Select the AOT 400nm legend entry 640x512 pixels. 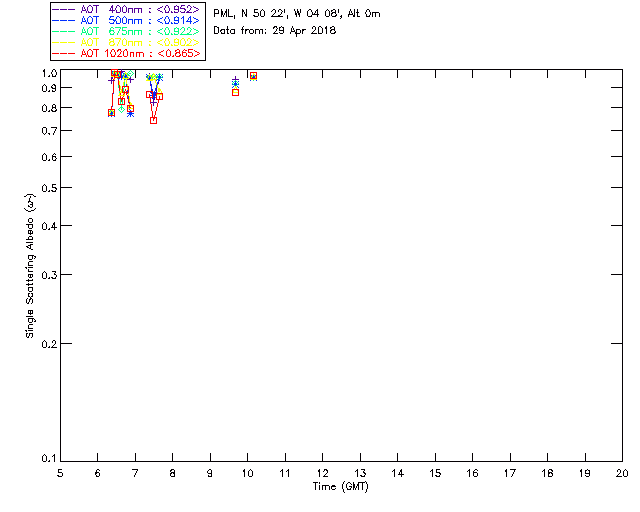pyautogui.click(x=126, y=9)
